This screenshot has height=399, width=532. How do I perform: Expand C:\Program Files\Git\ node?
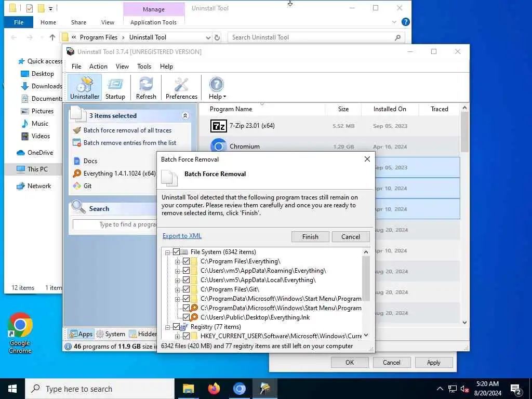pyautogui.click(x=177, y=290)
